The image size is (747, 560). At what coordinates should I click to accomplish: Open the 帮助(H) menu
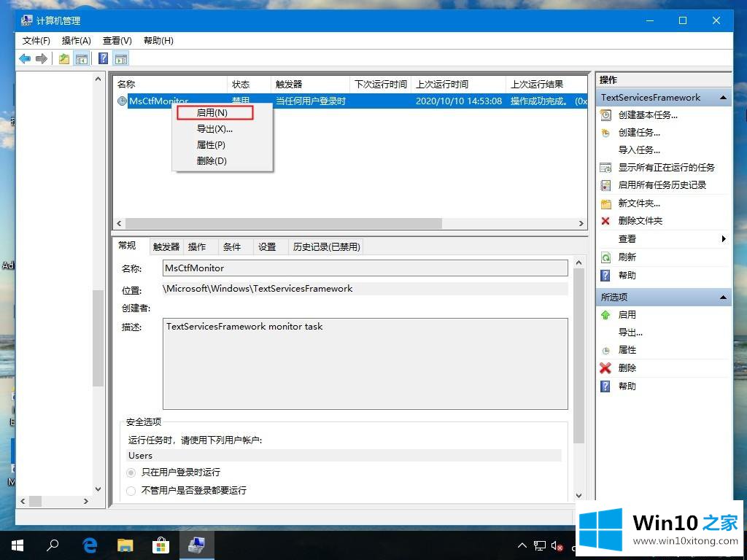pos(158,41)
